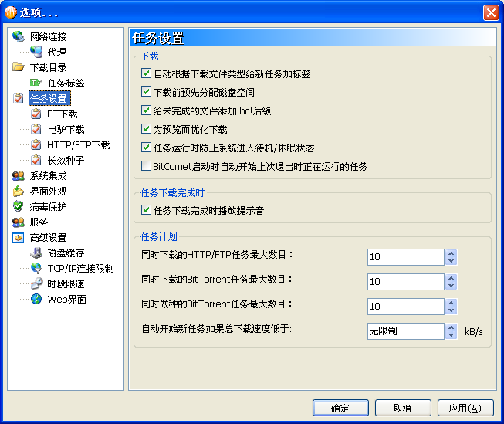
Task: Open 系统集成 settings page
Action: click(x=48, y=175)
